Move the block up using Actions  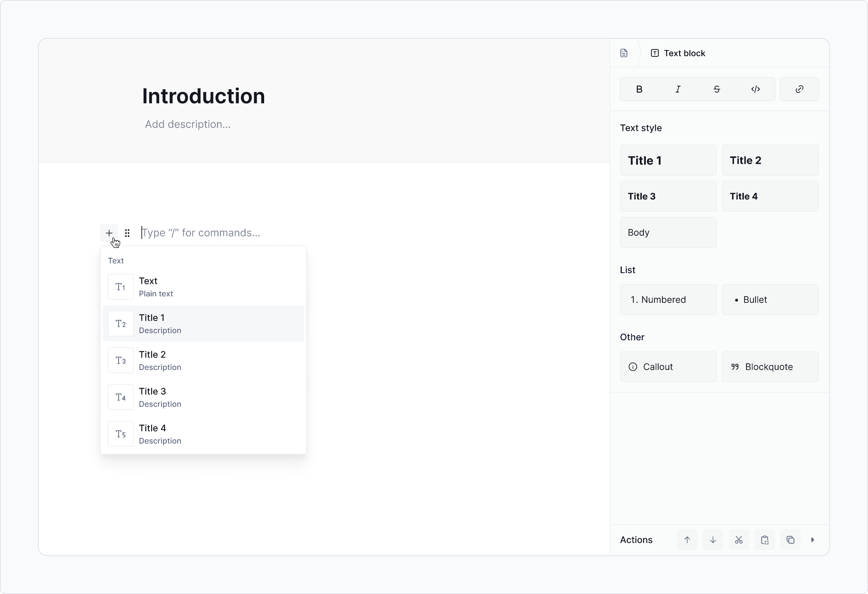coord(687,540)
